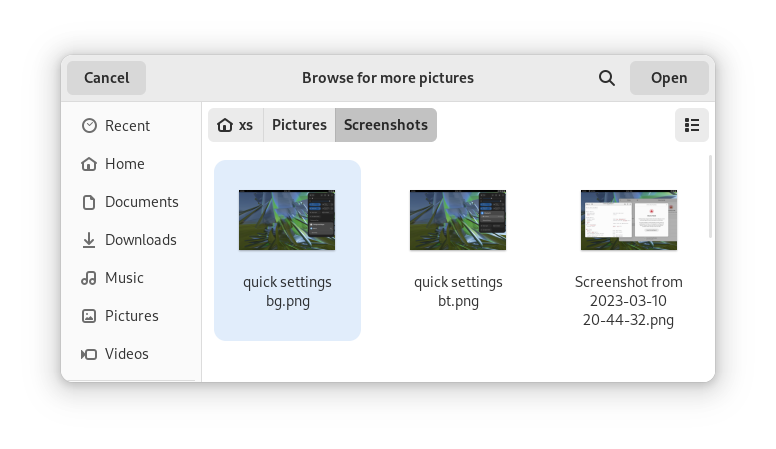776x449 pixels.
Task: Click the Recent clock icon
Action: click(89, 126)
